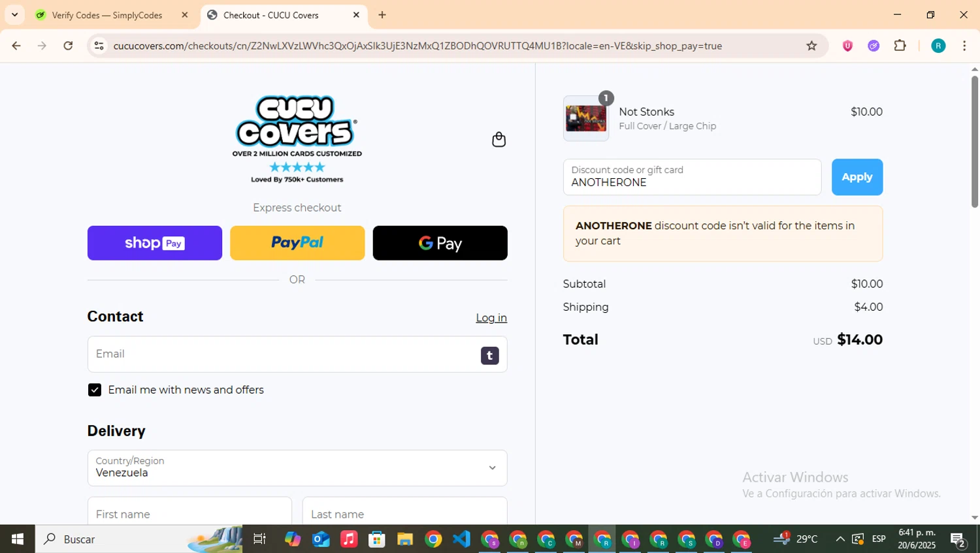The height and width of the screenshot is (553, 980).
Task: Open the tab search dropdown arrow
Action: tap(14, 15)
